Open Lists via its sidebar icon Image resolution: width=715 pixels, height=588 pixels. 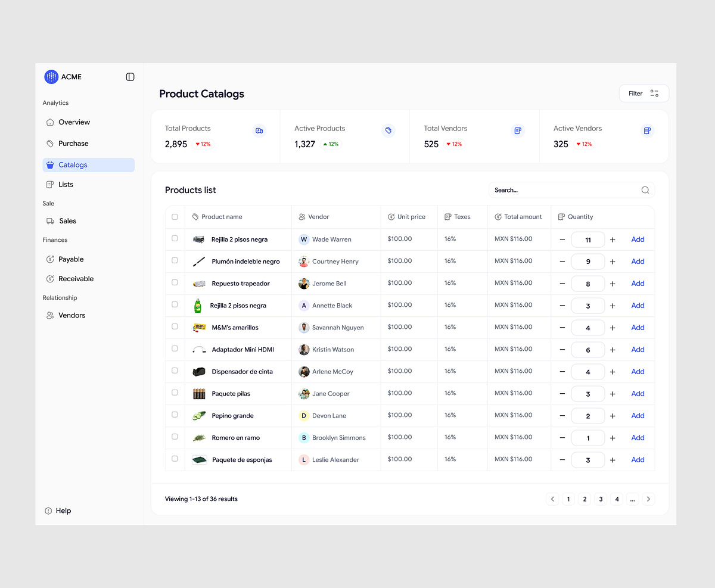pyautogui.click(x=50, y=184)
